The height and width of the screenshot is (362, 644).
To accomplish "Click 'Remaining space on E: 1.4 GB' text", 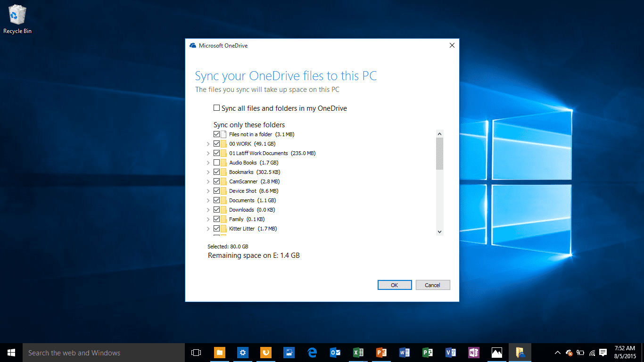I will click(x=254, y=255).
